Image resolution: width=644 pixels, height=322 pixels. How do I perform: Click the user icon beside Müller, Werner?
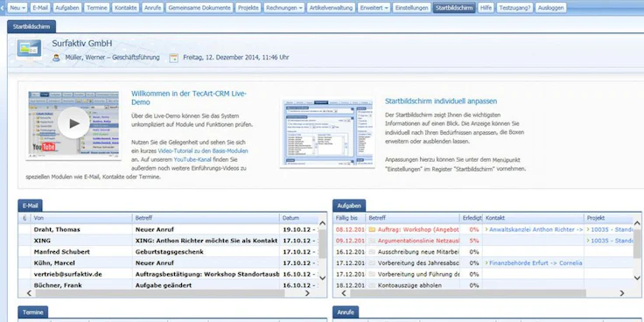click(56, 58)
